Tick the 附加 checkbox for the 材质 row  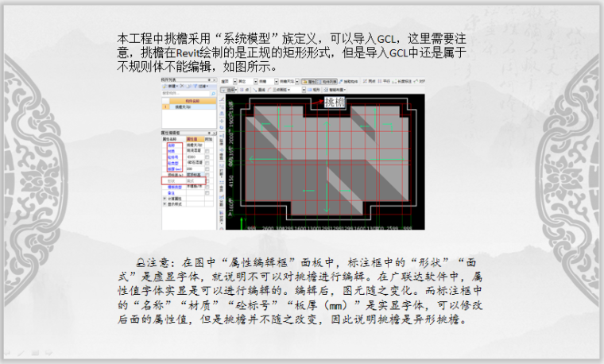tap(207, 151)
